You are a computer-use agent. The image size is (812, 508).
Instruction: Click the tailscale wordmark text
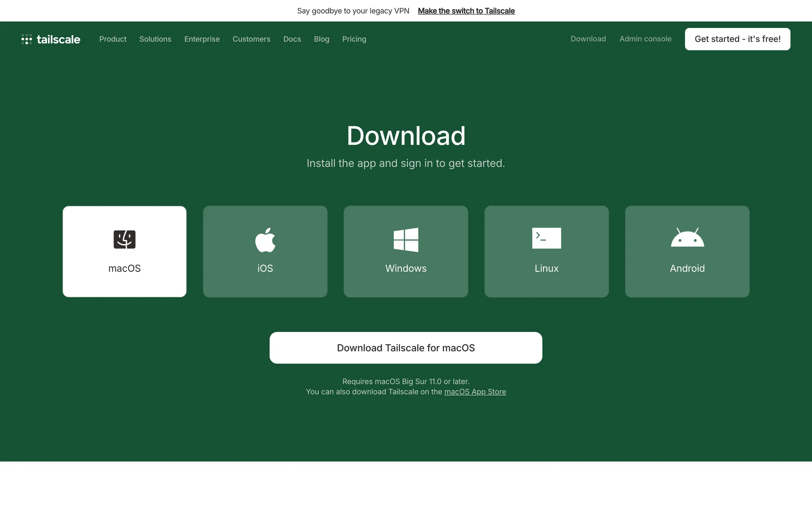pyautogui.click(x=58, y=39)
